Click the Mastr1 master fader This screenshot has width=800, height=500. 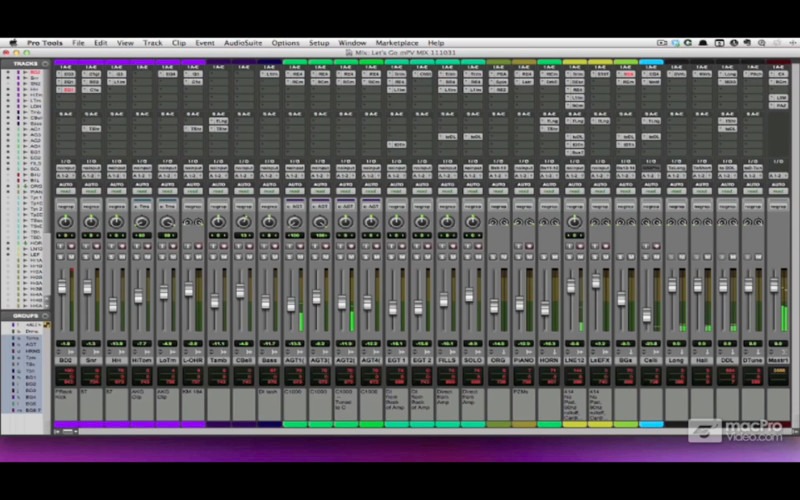(774, 286)
